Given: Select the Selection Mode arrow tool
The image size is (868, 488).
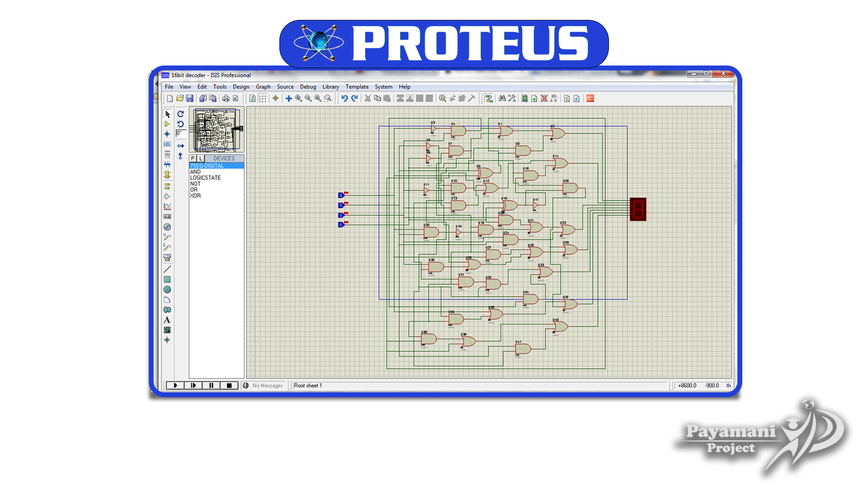Looking at the screenshot, I should click(168, 114).
